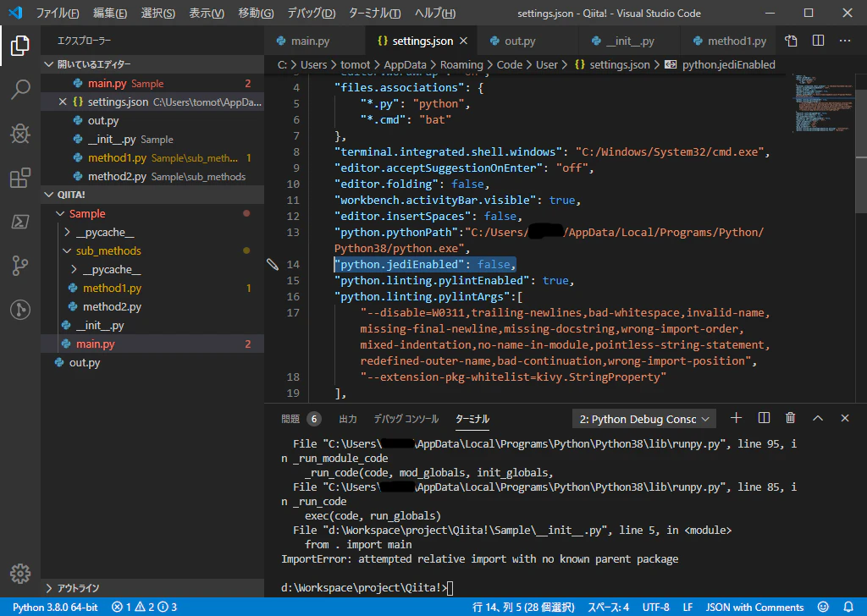Click the edit pencil icon on line 14
The image size is (867, 616).
[x=273, y=265]
